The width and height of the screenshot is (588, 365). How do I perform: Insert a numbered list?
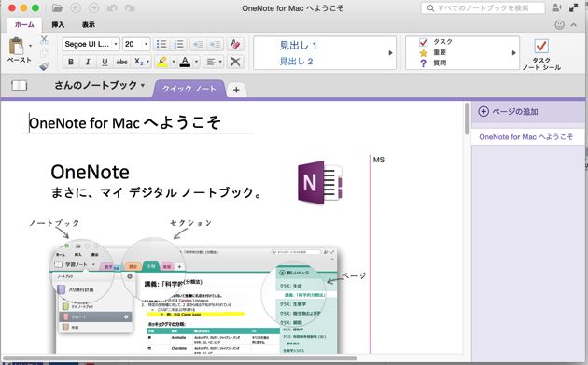point(178,44)
